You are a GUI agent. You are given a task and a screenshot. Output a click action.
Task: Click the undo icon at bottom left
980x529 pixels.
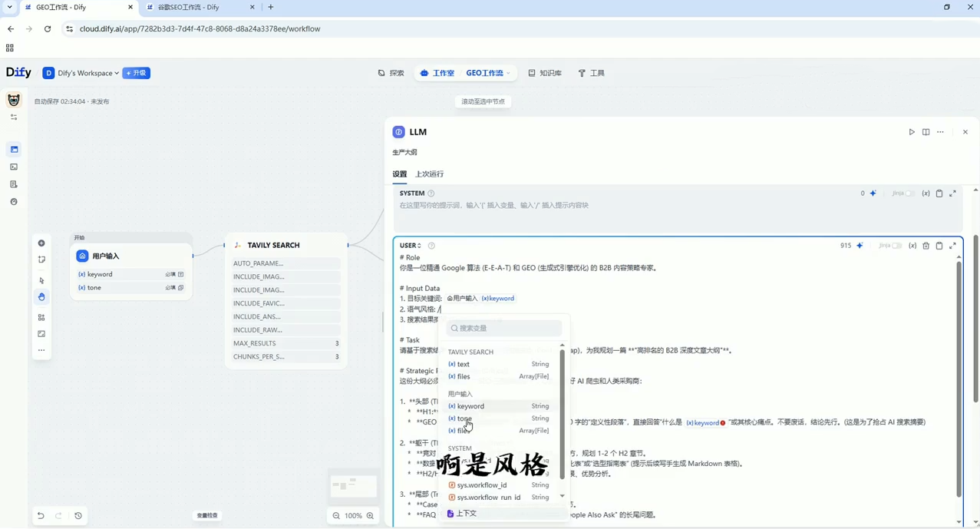41,515
